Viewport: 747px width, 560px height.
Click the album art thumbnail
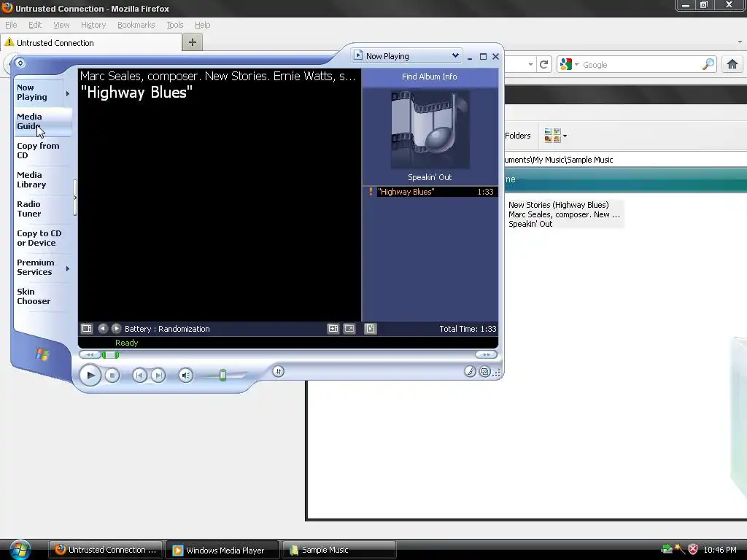point(430,130)
